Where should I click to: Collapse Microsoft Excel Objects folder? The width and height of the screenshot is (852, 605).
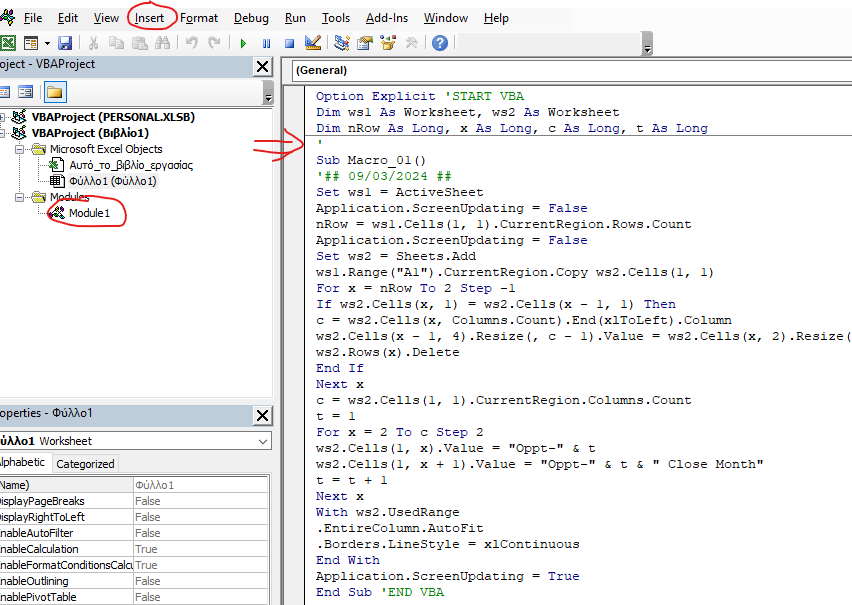click(20, 149)
